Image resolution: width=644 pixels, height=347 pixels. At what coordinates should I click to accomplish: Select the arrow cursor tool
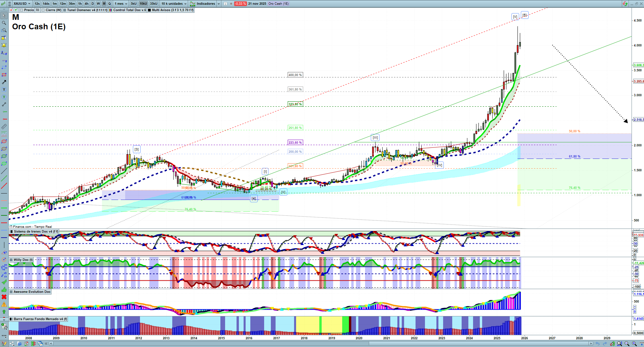[x=4, y=15]
